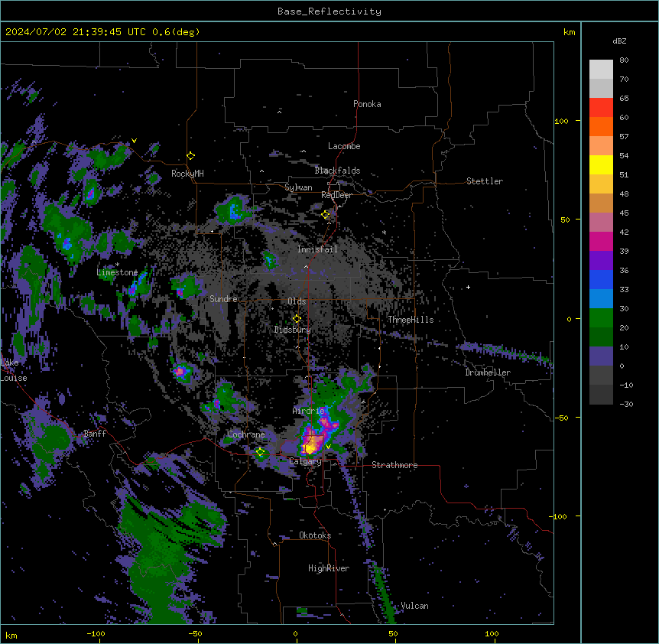Click the yellow V marker east of Calgary storm
This screenshot has height=644, width=659.
[328, 447]
